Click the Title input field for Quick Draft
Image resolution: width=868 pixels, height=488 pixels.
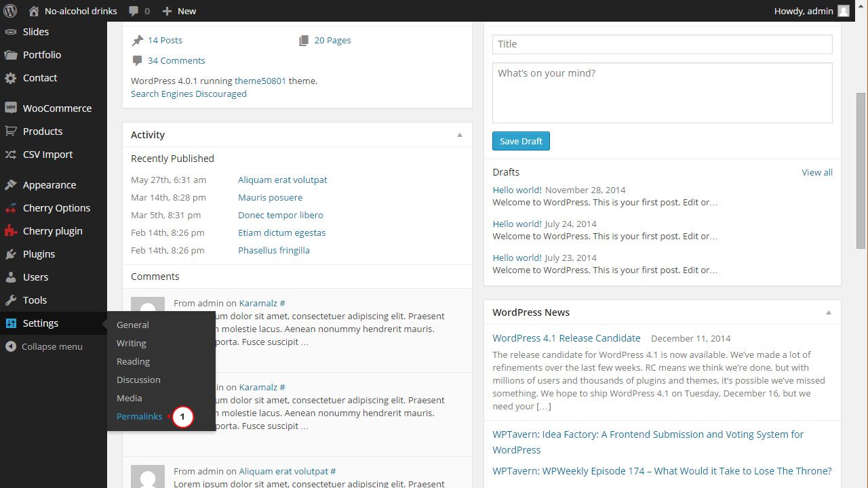coord(662,43)
